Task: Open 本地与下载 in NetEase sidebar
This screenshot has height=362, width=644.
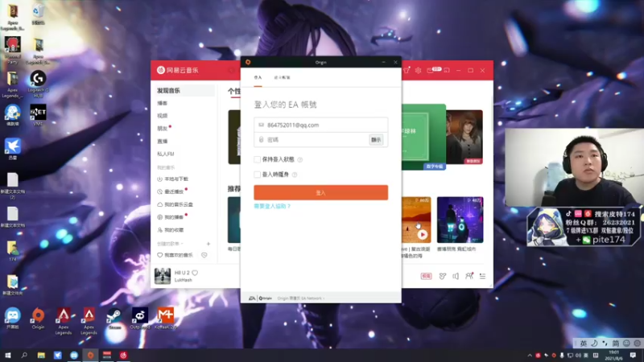Action: (x=173, y=179)
